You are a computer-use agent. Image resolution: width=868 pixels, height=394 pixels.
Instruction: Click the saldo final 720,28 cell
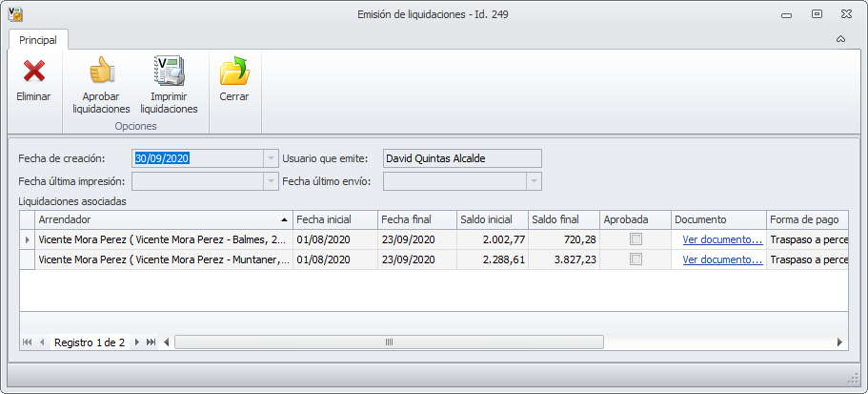point(564,240)
